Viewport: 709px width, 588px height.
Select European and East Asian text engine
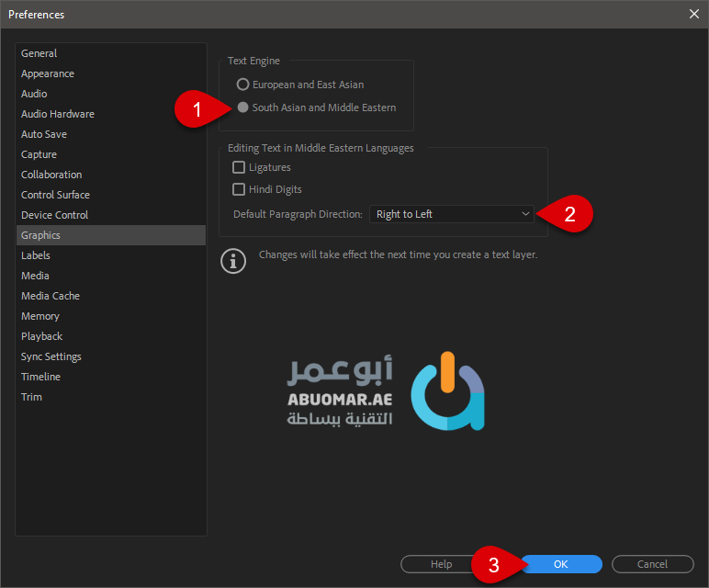click(x=243, y=85)
